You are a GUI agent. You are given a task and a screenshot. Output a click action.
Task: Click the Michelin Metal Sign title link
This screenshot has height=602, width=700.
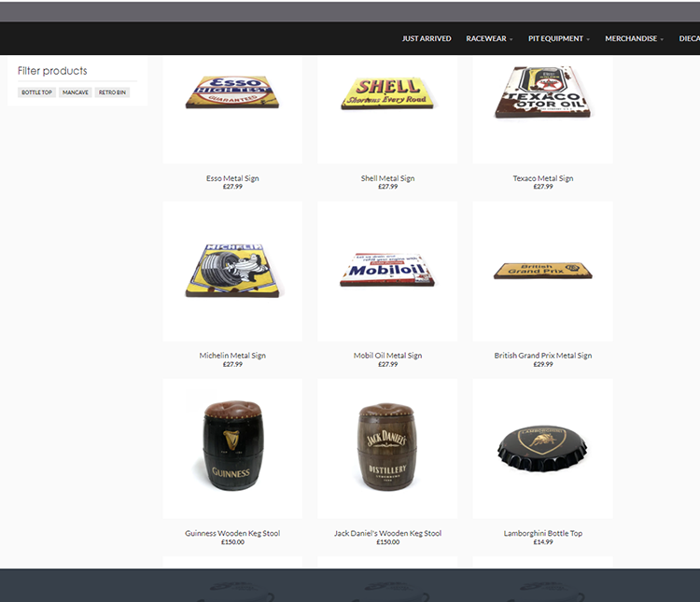(x=232, y=356)
